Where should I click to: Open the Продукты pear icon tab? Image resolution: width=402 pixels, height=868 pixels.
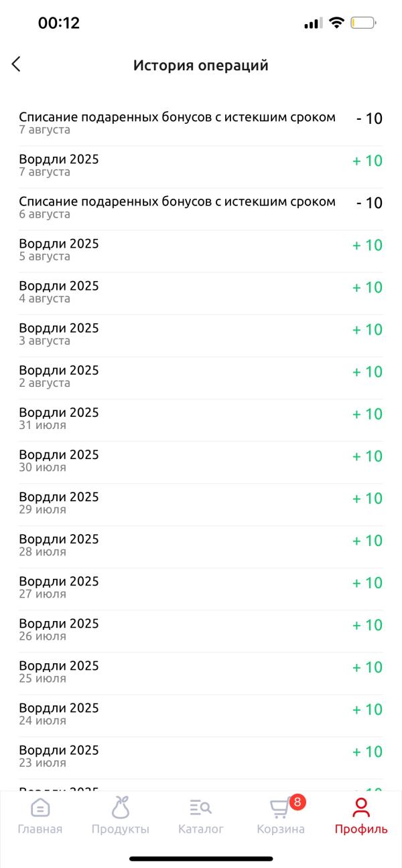pos(121,816)
